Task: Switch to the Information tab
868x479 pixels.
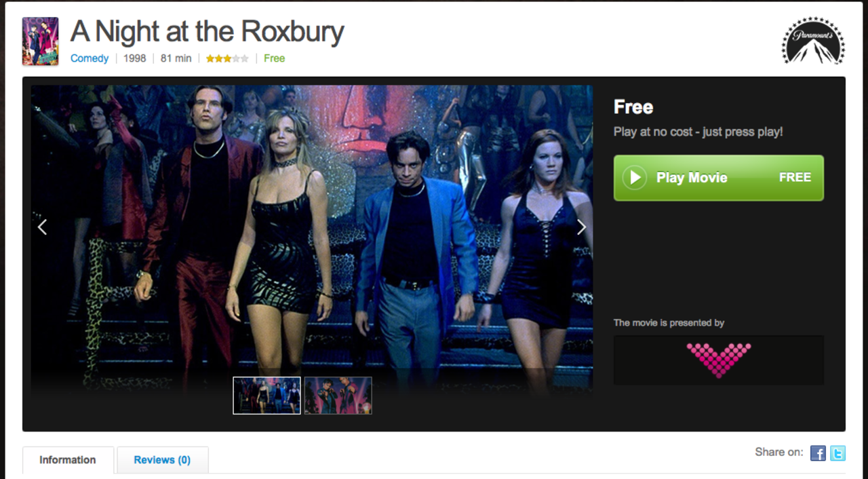Action: coord(68,460)
